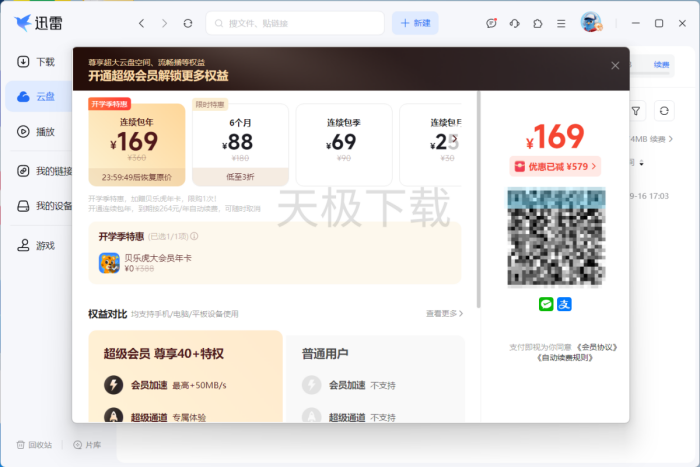Go forward with the right arrow

pyautogui.click(x=164, y=23)
